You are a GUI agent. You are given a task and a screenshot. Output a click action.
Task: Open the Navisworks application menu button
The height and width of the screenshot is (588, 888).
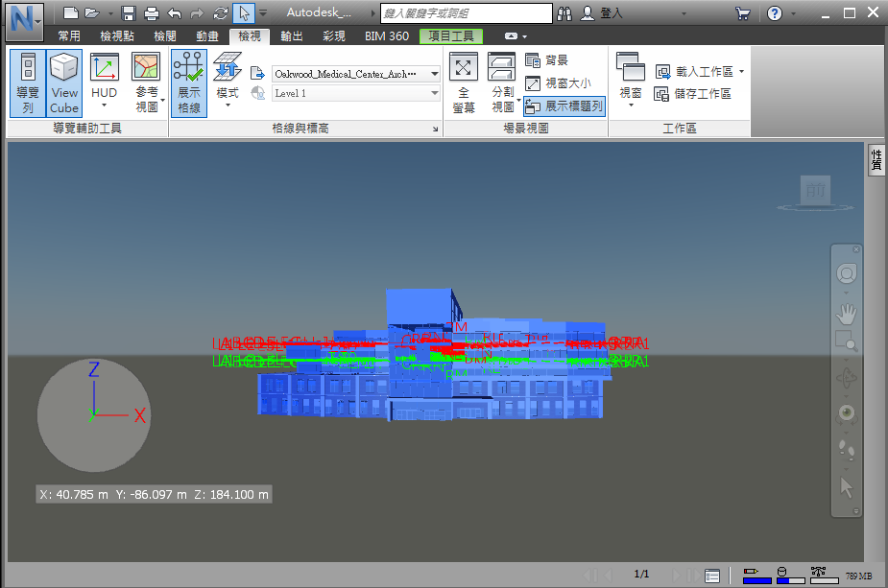(24, 21)
